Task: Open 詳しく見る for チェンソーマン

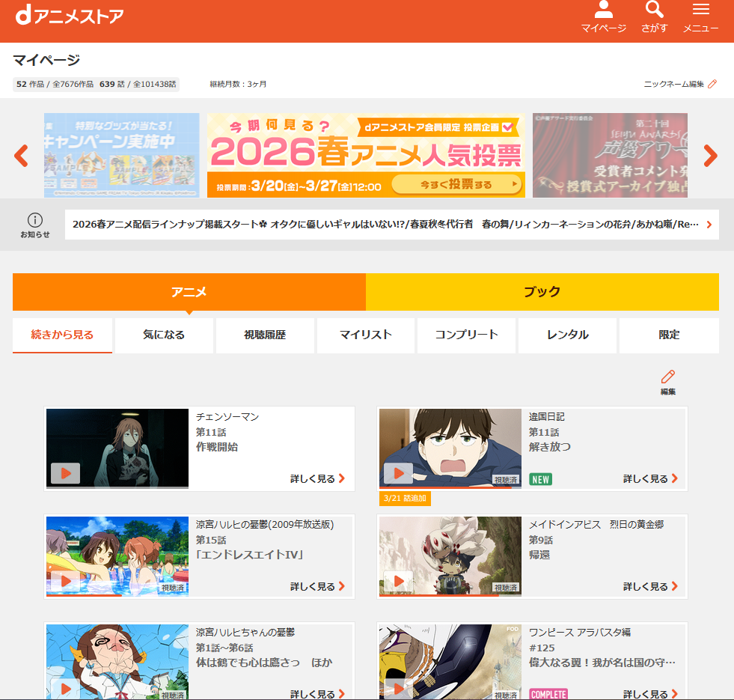Action: pyautogui.click(x=317, y=479)
